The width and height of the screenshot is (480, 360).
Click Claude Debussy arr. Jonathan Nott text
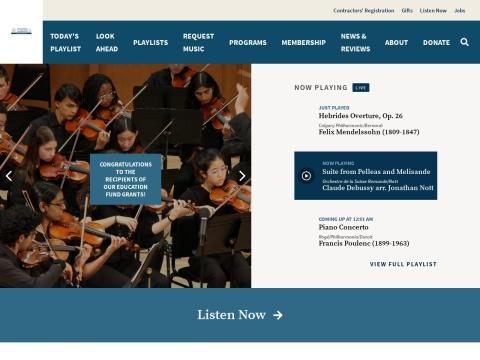pyautogui.click(x=378, y=188)
